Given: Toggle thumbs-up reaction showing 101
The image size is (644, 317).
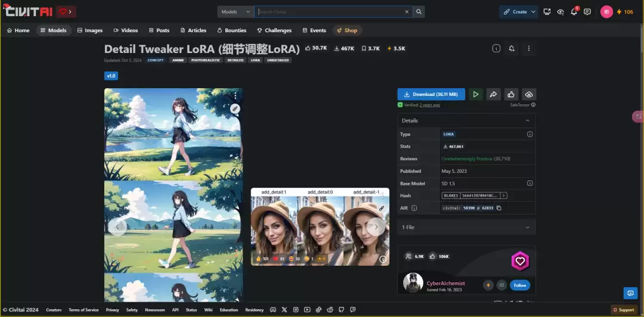Looking at the screenshot, I should [x=262, y=259].
